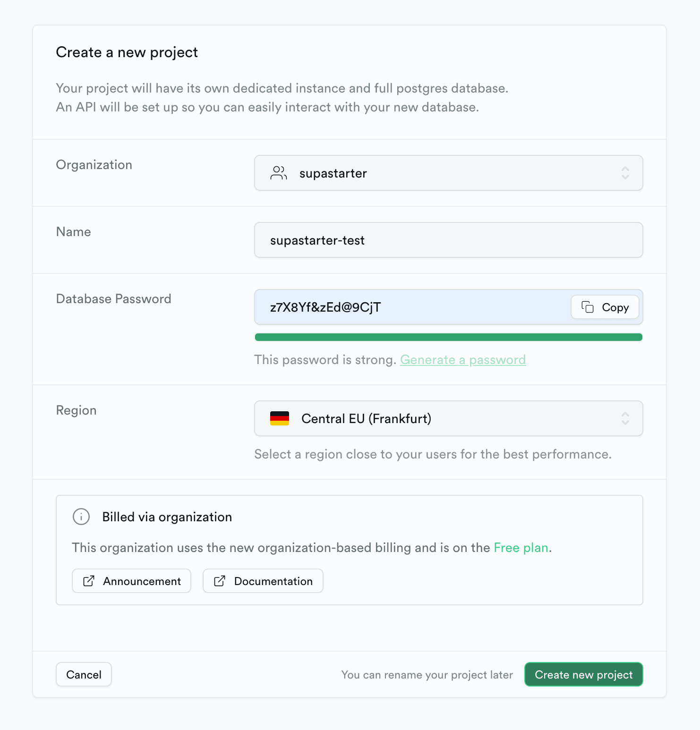Click the people icon in the Organization selector
The image size is (700, 730).
[278, 173]
